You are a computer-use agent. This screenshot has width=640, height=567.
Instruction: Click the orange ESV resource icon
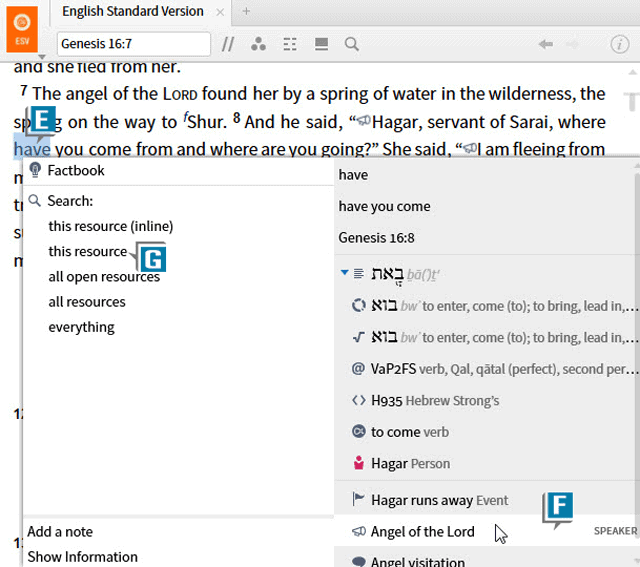click(x=22, y=29)
